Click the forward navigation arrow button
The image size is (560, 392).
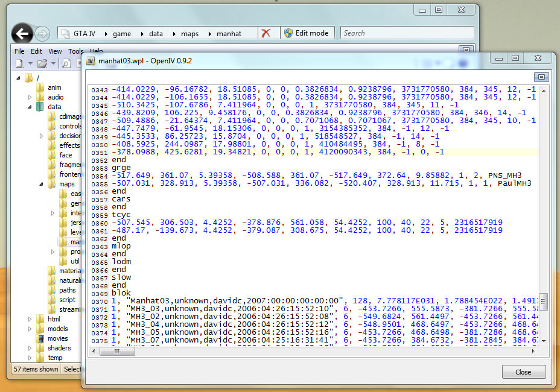click(x=42, y=33)
